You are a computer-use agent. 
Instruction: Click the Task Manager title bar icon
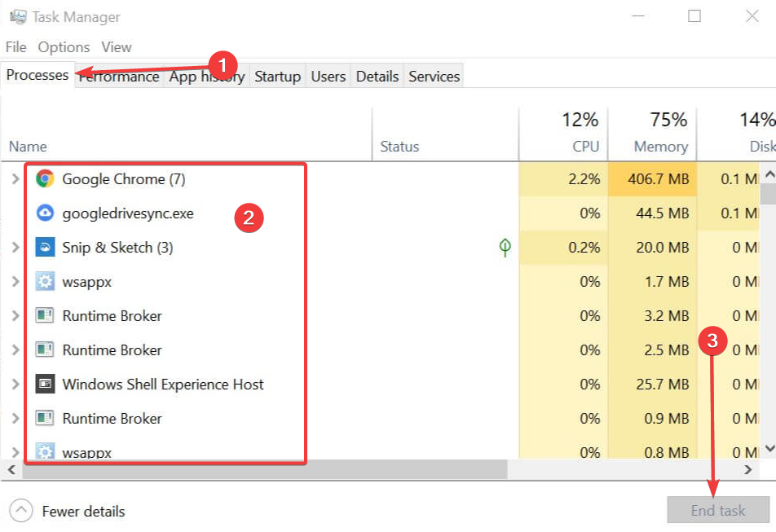click(18, 17)
